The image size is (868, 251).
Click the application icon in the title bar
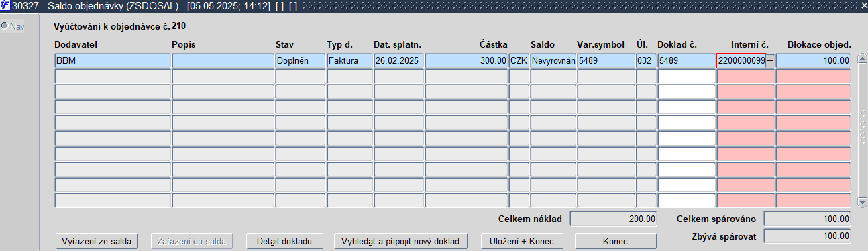(5, 5)
